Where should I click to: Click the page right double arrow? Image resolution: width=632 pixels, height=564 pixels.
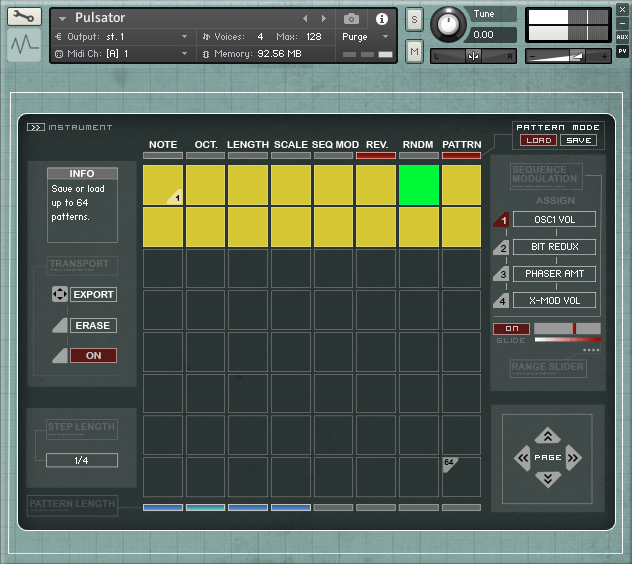(573, 458)
